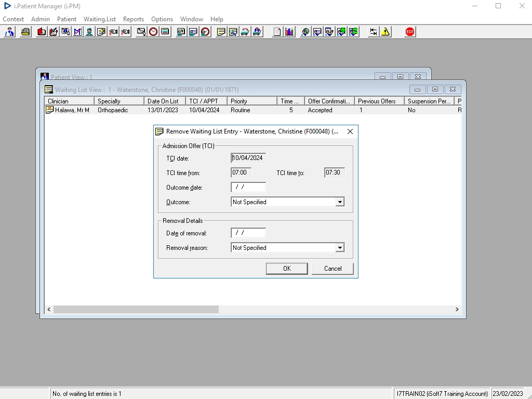
Task: Click the bar chart toolbar icon
Action: 289,32
